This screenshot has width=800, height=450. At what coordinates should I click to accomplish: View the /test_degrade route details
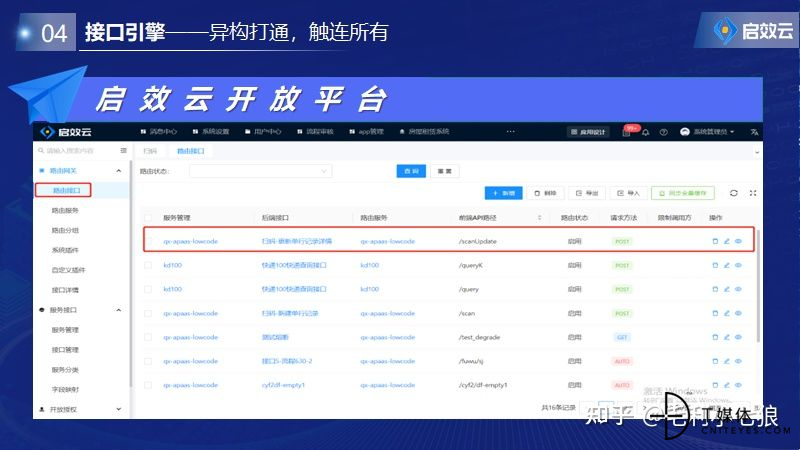coord(738,337)
